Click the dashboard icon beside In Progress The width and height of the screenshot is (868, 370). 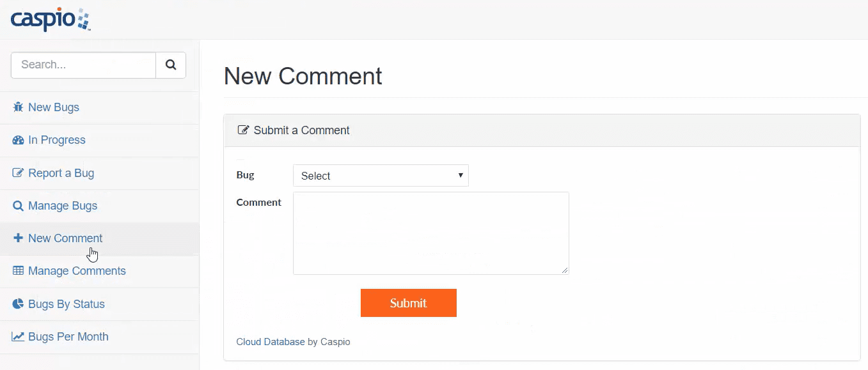point(18,140)
